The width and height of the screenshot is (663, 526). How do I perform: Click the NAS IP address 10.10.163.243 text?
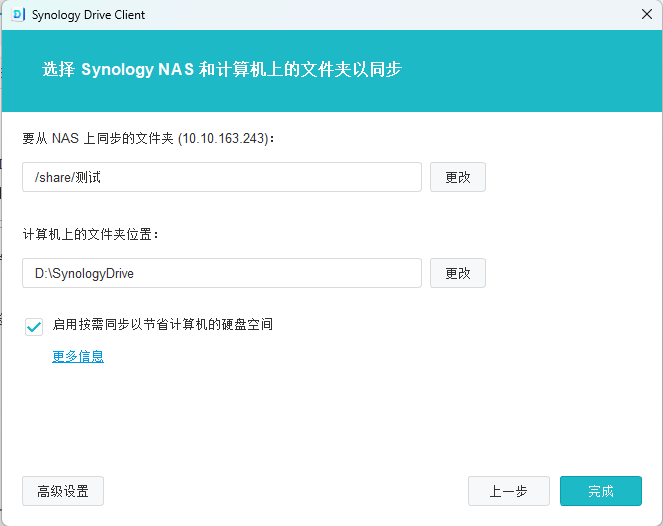[x=224, y=138]
